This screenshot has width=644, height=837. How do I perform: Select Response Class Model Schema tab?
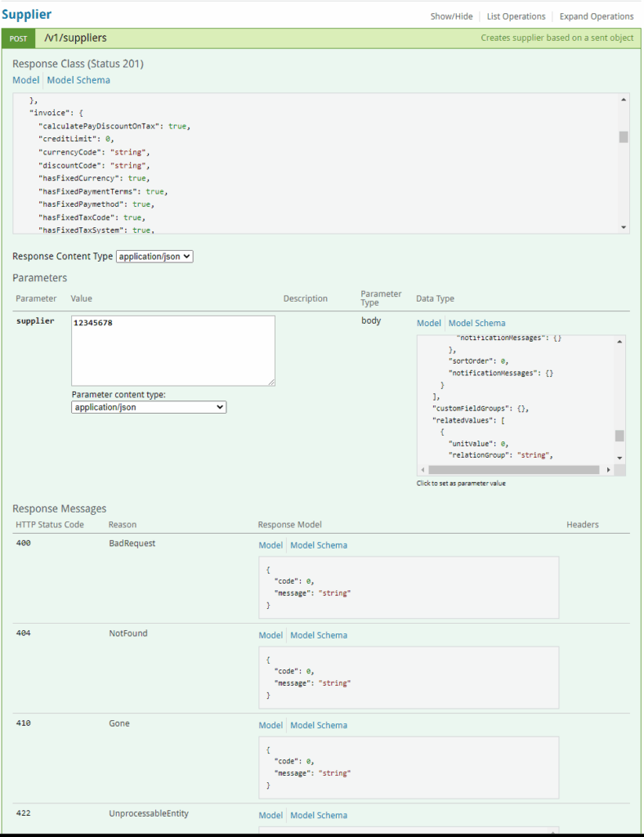[x=78, y=80]
